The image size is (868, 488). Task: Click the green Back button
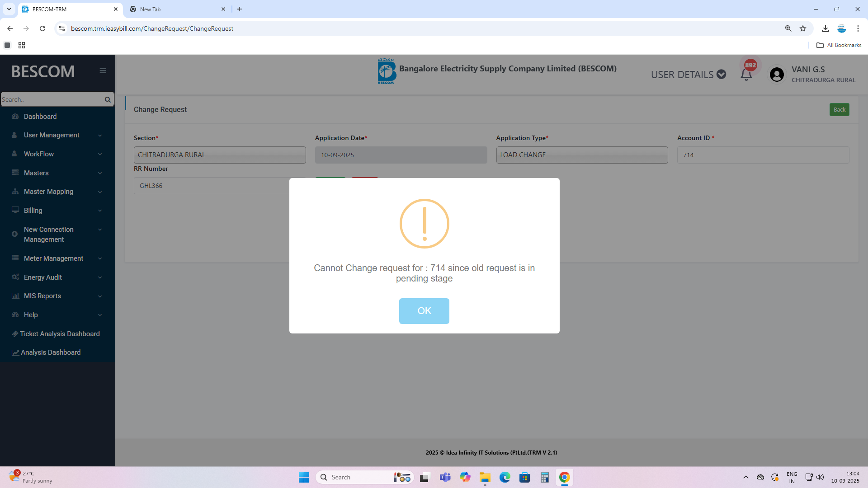coord(839,110)
